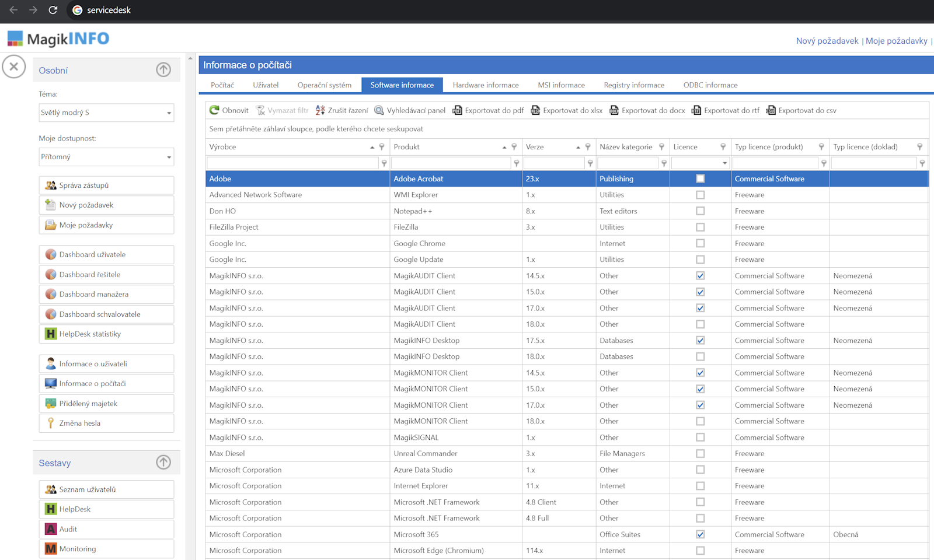Click the Obnovit refresh icon
Viewport: 934px width, 560px height.
[x=214, y=110]
